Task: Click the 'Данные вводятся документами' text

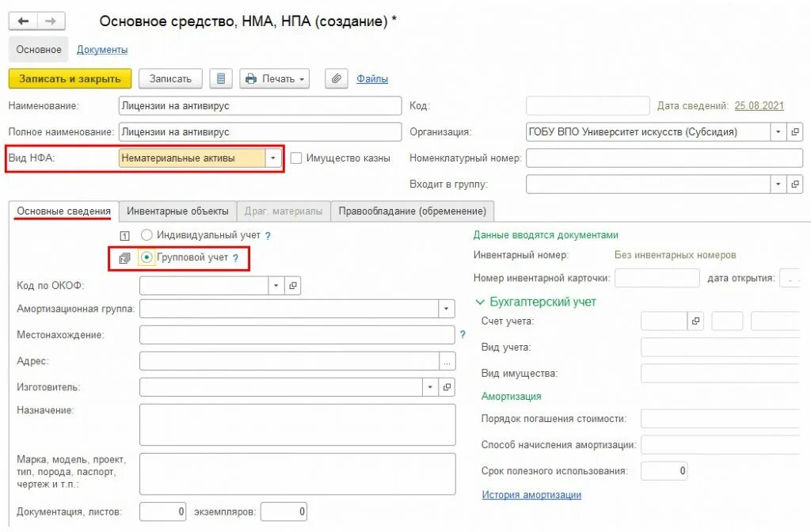Action: tap(546, 235)
